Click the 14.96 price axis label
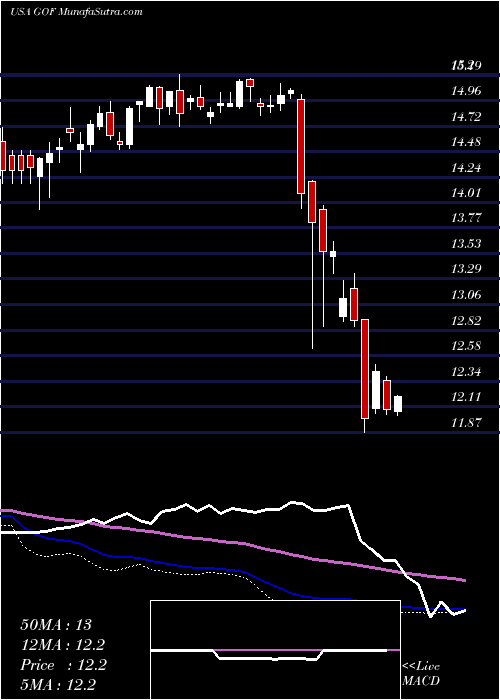The width and height of the screenshot is (500, 700). pos(466,92)
